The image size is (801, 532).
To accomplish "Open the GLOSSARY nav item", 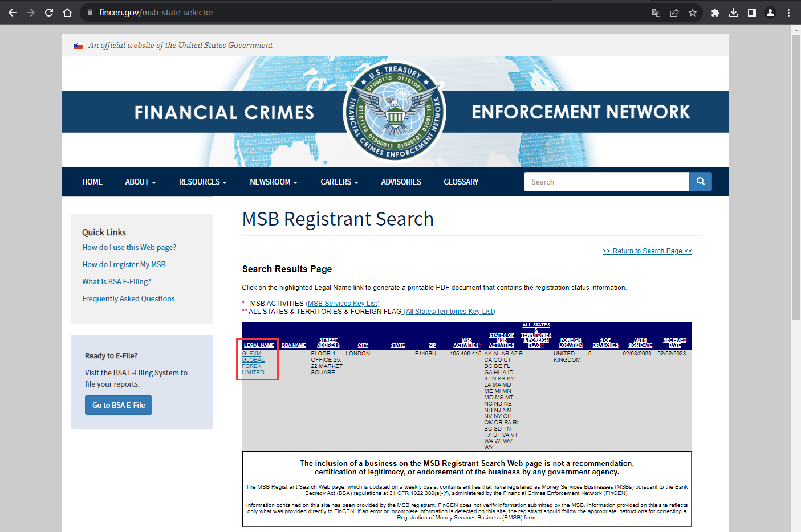I will 461,182.
